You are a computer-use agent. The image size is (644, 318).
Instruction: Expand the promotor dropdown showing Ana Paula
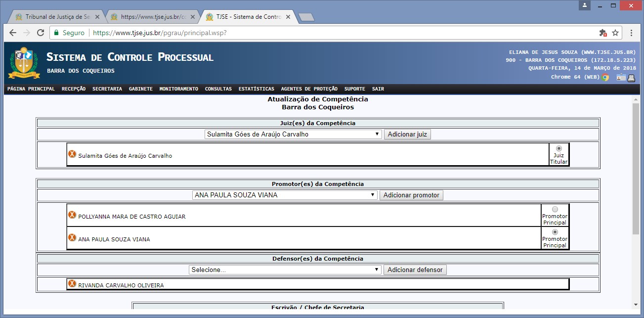point(285,195)
